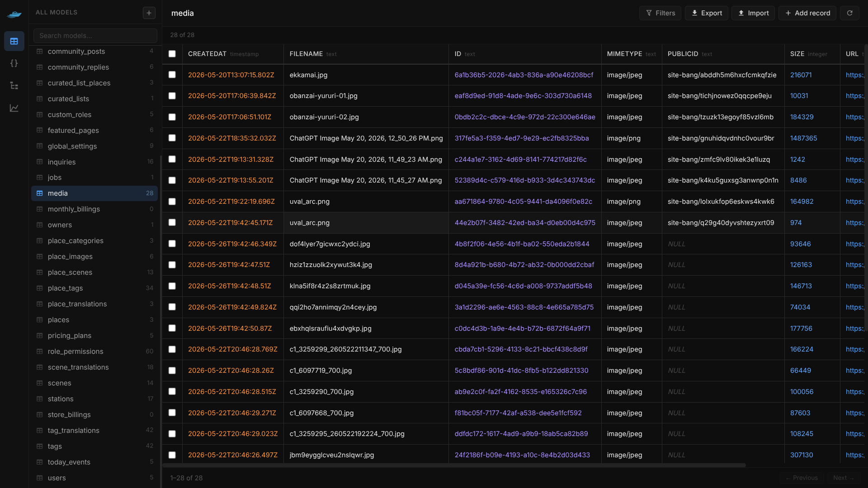The width and height of the screenshot is (868, 488).
Task: Open the place_categories model
Action: point(94,241)
